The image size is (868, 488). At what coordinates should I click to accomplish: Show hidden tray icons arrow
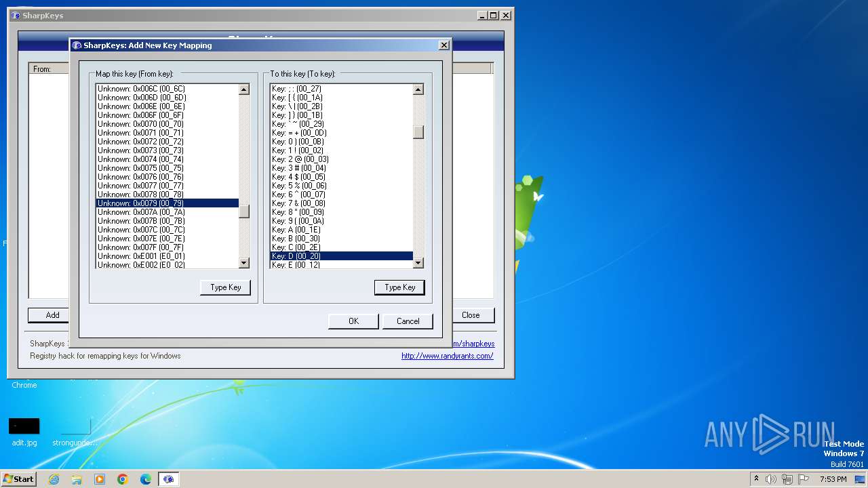click(756, 479)
